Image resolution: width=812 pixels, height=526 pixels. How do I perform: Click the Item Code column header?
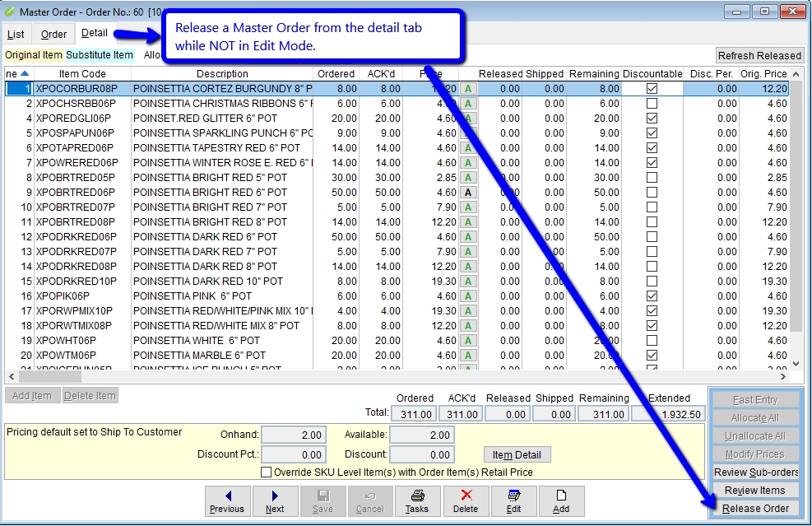(x=82, y=74)
